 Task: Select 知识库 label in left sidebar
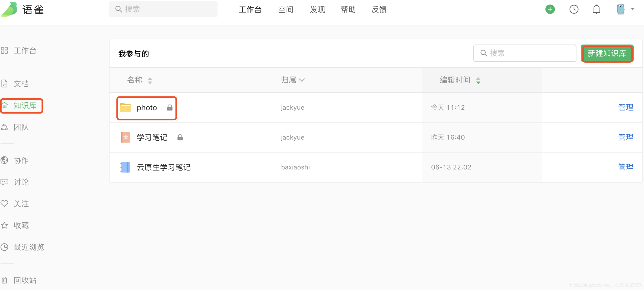(x=25, y=105)
